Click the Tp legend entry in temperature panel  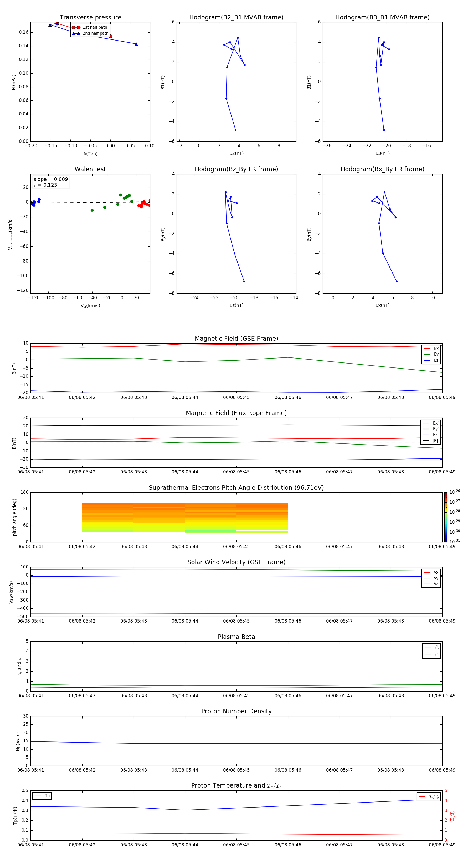[x=42, y=796]
